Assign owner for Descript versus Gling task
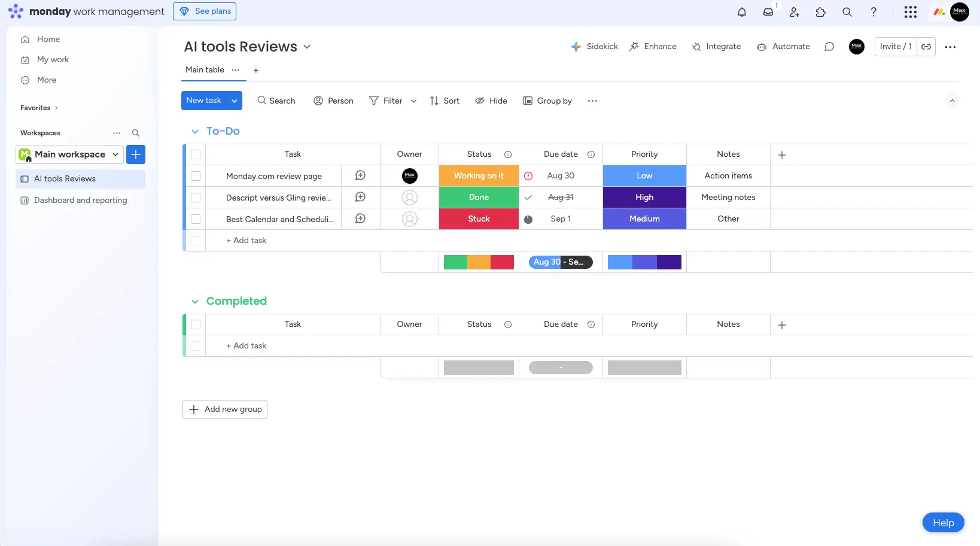 [x=410, y=198]
